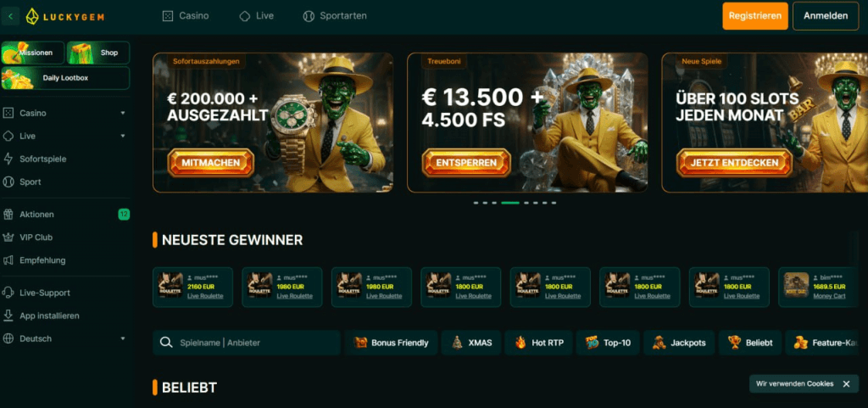Click the Anmelden button
This screenshot has width=868, height=408.
826,16
